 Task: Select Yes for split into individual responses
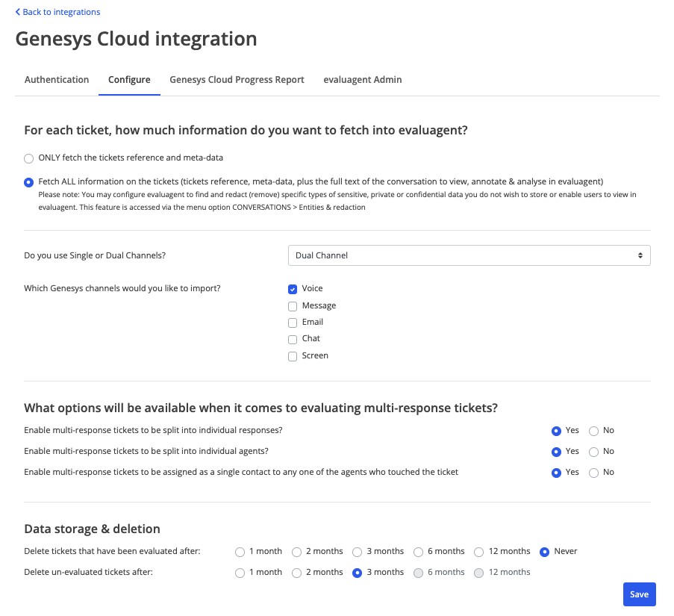click(556, 431)
